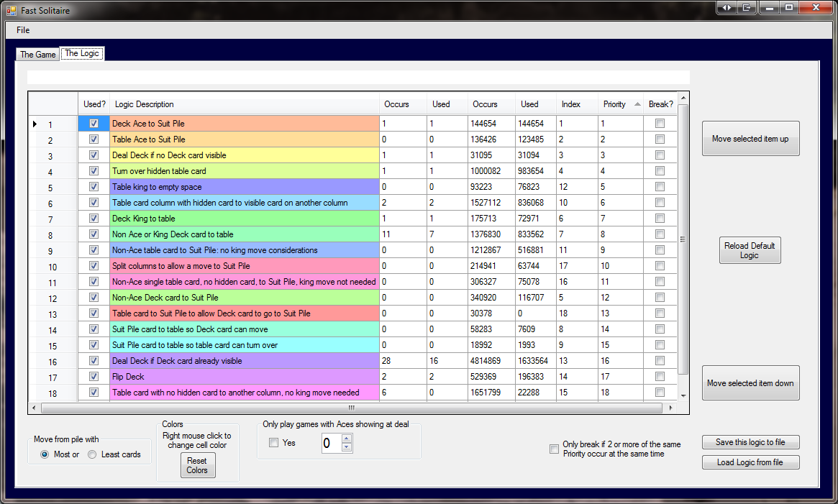Click Move selected item down button
The image size is (838, 504).
(750, 382)
